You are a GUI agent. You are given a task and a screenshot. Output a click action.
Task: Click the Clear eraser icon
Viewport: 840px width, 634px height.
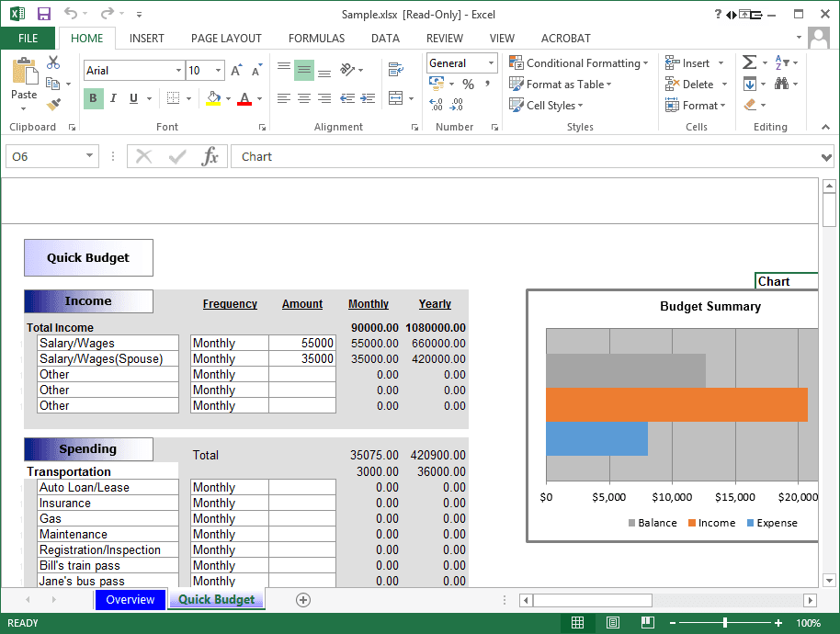tap(751, 105)
